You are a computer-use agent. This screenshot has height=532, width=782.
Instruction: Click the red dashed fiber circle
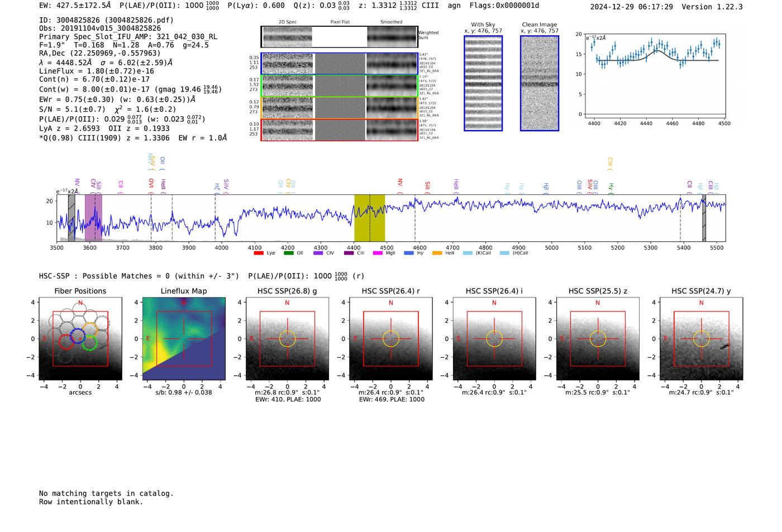(x=66, y=342)
